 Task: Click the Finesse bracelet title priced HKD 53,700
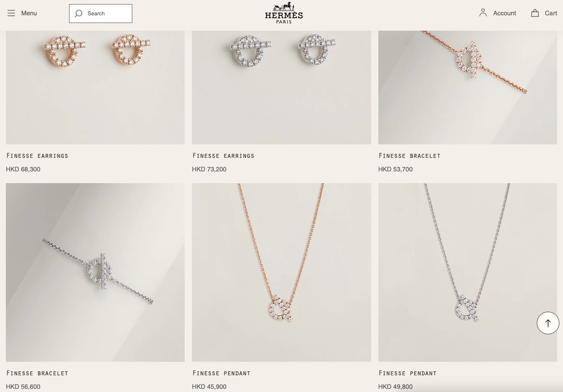click(409, 156)
